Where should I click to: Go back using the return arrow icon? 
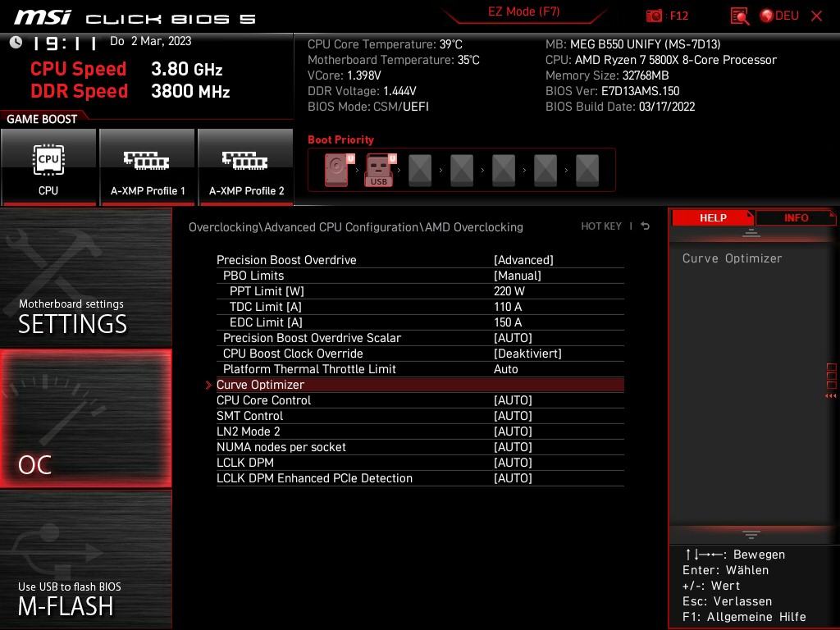(646, 226)
